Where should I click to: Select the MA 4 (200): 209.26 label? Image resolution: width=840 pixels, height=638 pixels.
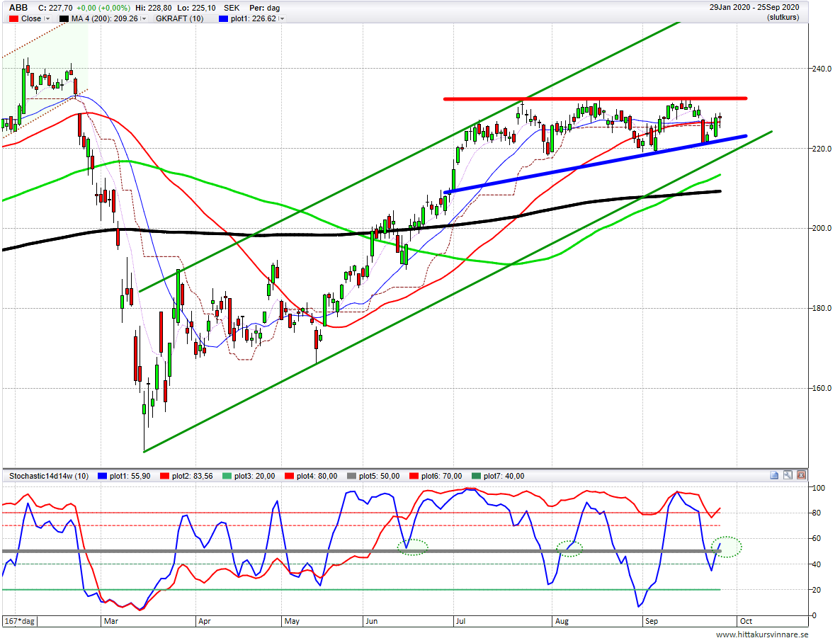coord(104,18)
